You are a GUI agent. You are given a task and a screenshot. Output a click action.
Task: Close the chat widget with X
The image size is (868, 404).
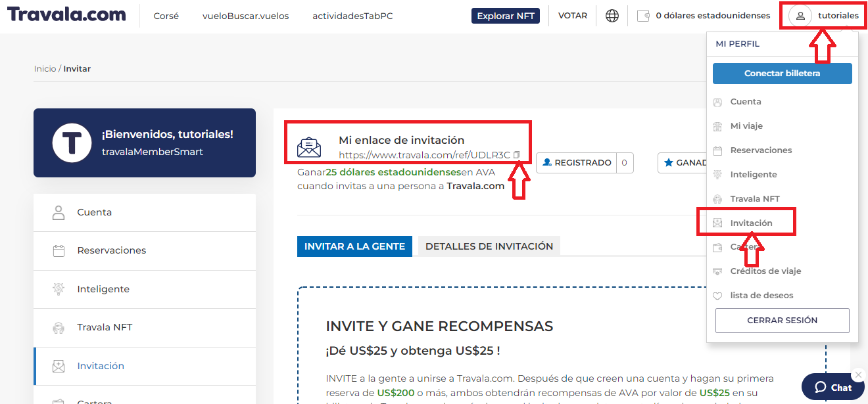[857, 375]
